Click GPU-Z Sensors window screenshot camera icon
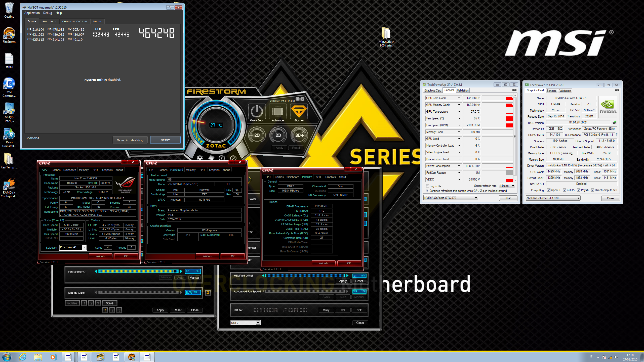Viewport: 644px width, 362px height. 514,90
